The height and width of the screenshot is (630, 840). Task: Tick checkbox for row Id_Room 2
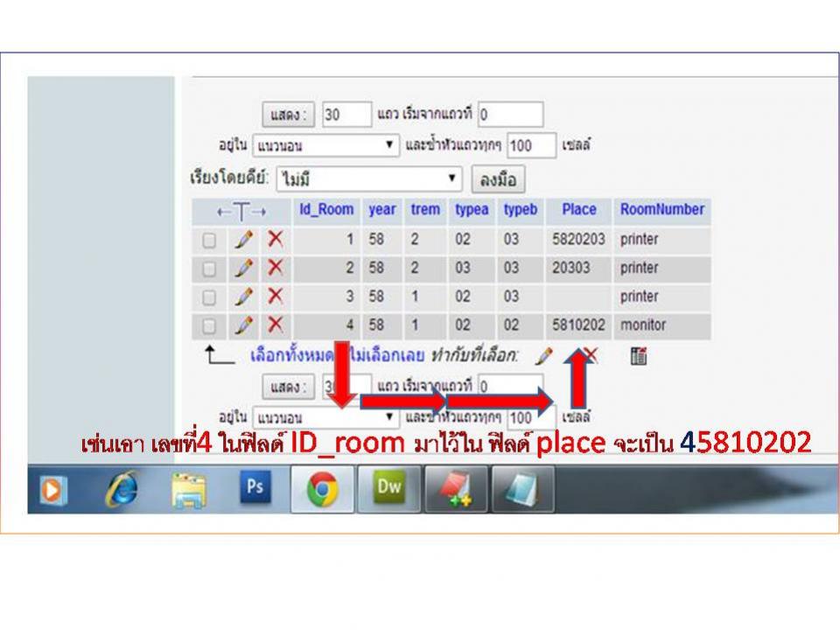(209, 269)
